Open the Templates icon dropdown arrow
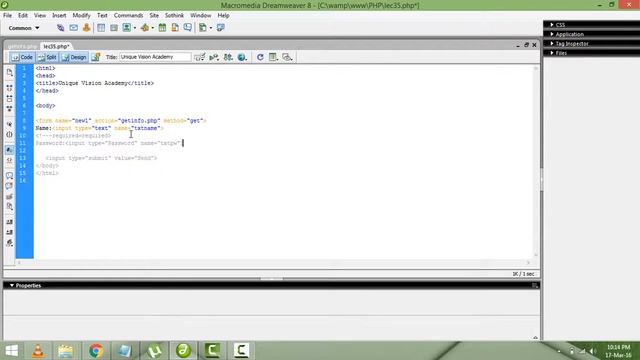Image resolution: width=640 pixels, height=360 pixels. pyautogui.click(x=211, y=28)
